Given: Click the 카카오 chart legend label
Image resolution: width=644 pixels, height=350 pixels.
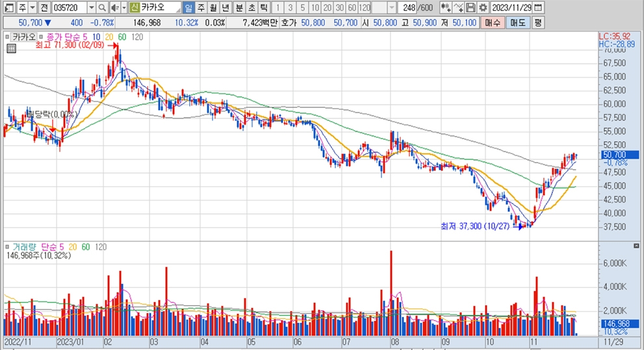Looking at the screenshot, I should 24,37.
